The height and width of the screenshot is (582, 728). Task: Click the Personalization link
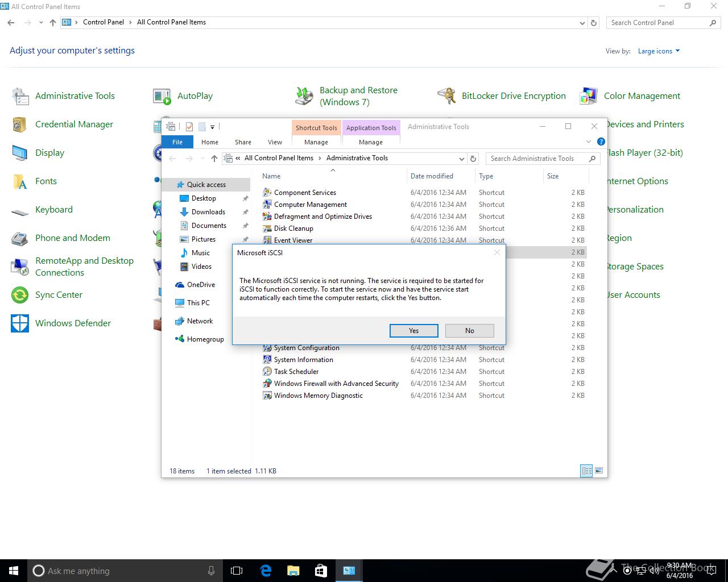(x=636, y=210)
